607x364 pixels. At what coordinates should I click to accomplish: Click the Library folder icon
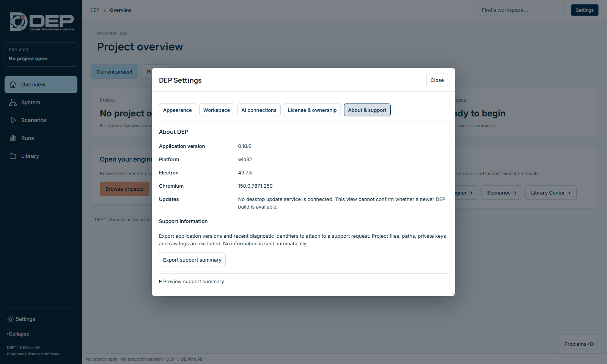pyautogui.click(x=13, y=156)
